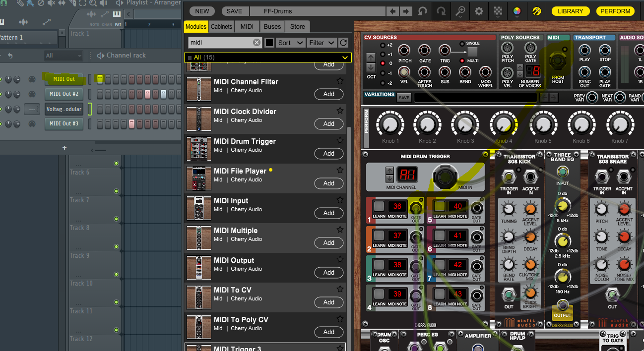
Task: Click the Channel rack speaker icon
Action: 101,56
